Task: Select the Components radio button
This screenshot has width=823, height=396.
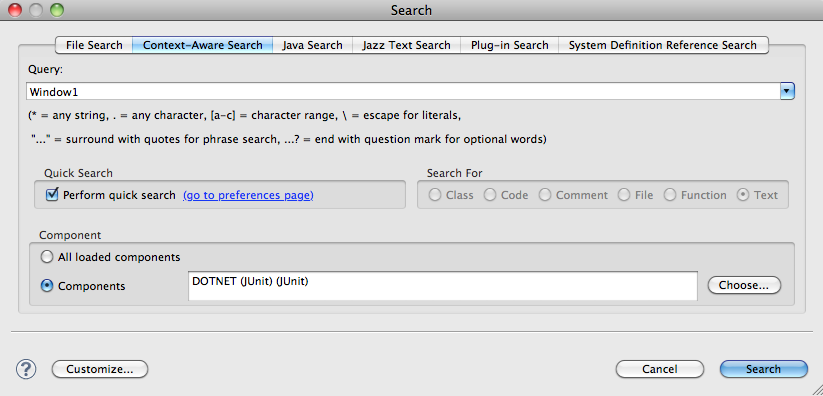Action: tap(47, 286)
